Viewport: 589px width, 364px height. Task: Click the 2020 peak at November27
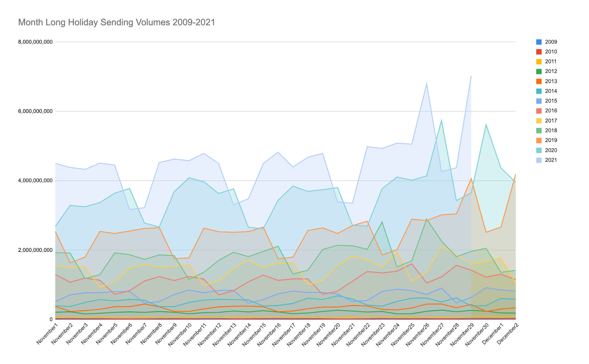pos(441,120)
